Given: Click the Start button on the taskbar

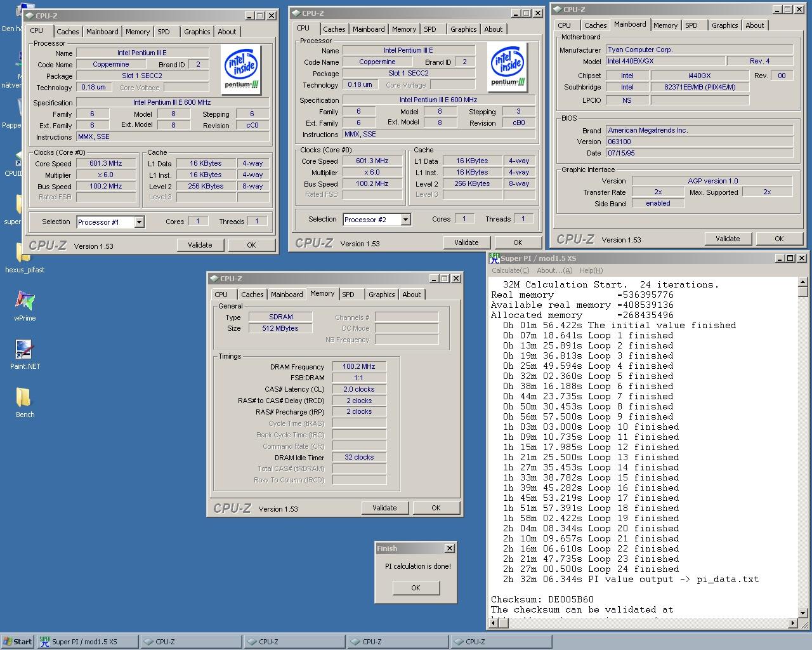Looking at the screenshot, I should tap(17, 642).
